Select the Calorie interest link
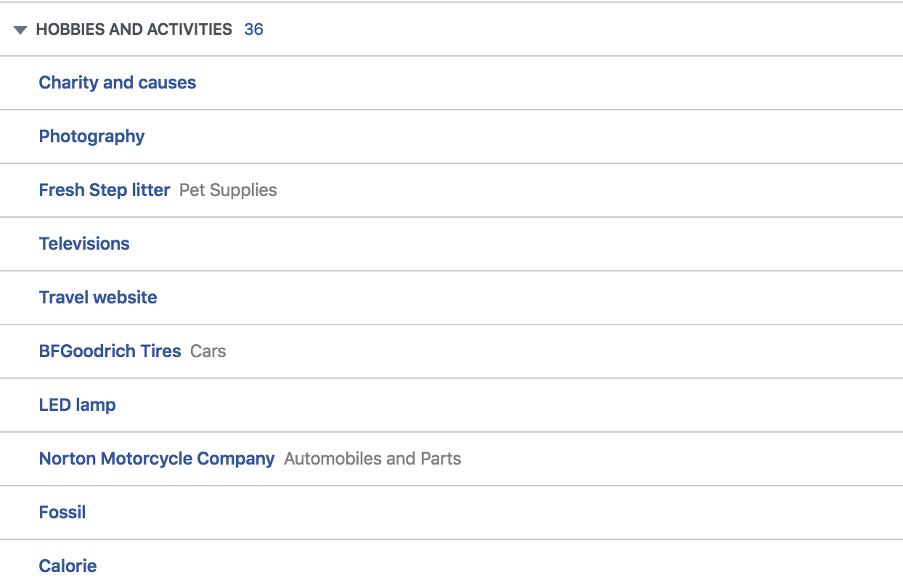Screen dimensions: 903x588 coord(68,566)
